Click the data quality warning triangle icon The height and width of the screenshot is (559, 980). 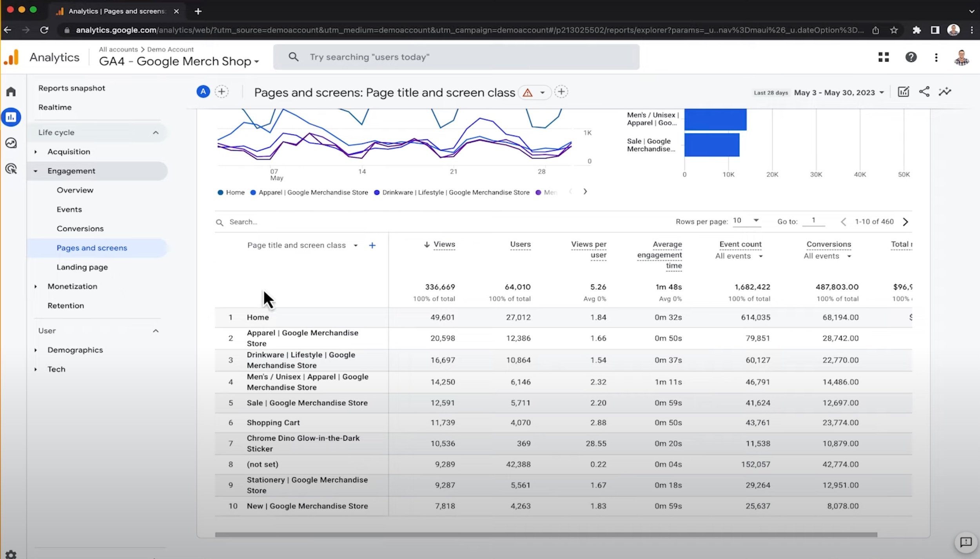click(528, 93)
